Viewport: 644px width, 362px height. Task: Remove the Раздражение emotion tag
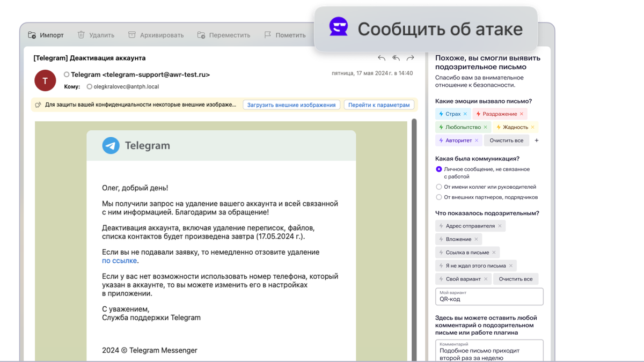(522, 114)
